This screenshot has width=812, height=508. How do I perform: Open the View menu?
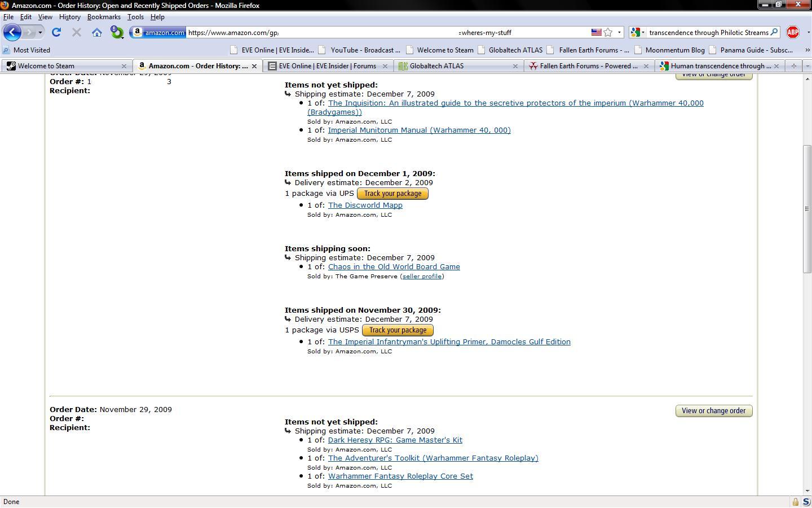(x=45, y=17)
